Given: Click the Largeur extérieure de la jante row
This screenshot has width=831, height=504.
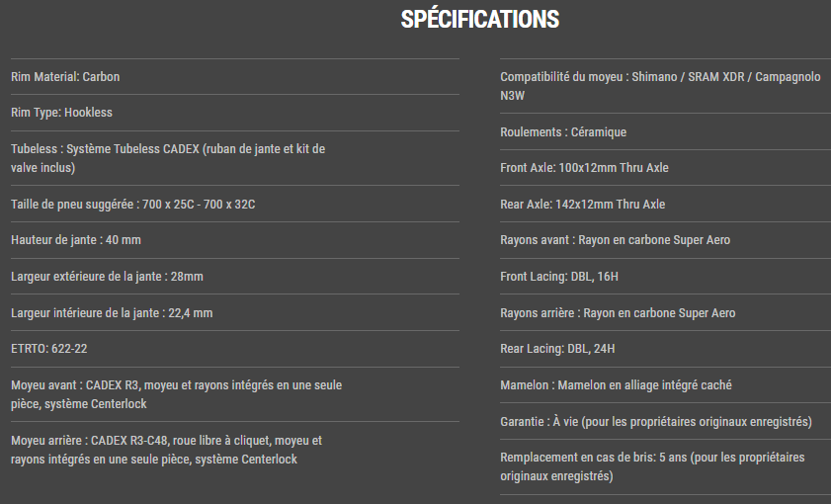Looking at the screenshot, I should [x=107, y=277].
